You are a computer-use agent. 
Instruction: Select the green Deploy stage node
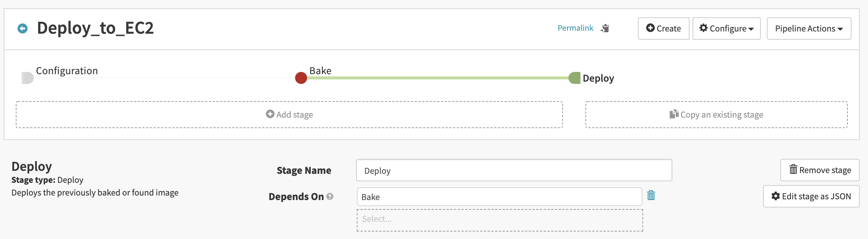(x=574, y=78)
